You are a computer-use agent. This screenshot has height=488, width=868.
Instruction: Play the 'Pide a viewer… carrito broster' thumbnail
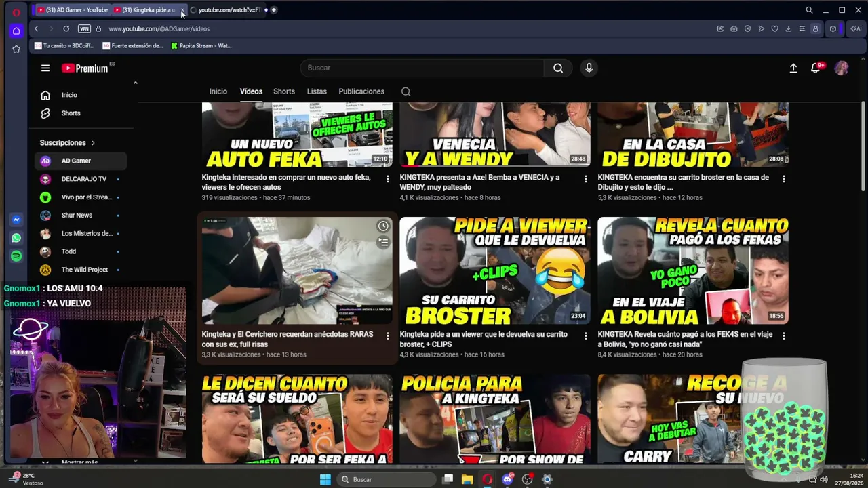click(495, 270)
